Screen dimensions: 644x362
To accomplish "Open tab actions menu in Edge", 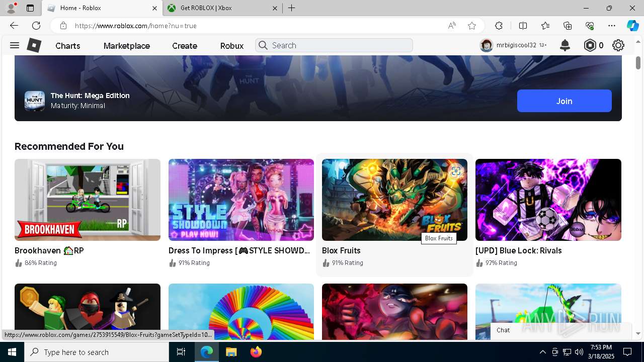I will pos(30,8).
